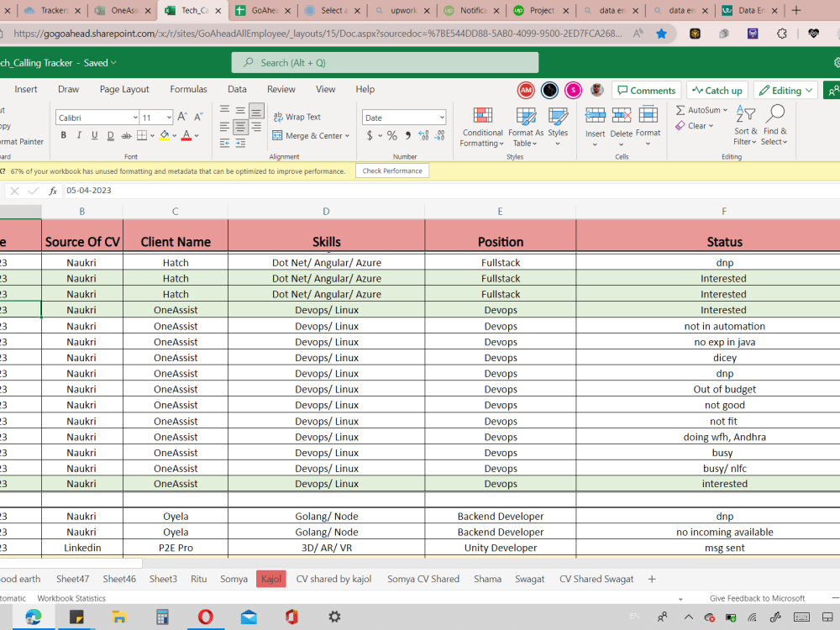
Task: Open Format As Table gallery
Action: tap(526, 127)
